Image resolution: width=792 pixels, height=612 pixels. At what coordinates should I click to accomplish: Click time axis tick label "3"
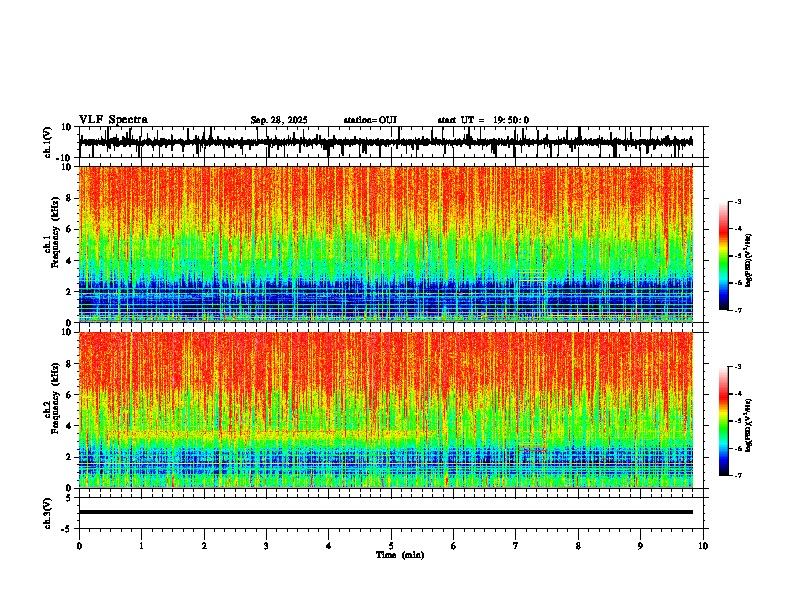click(266, 546)
